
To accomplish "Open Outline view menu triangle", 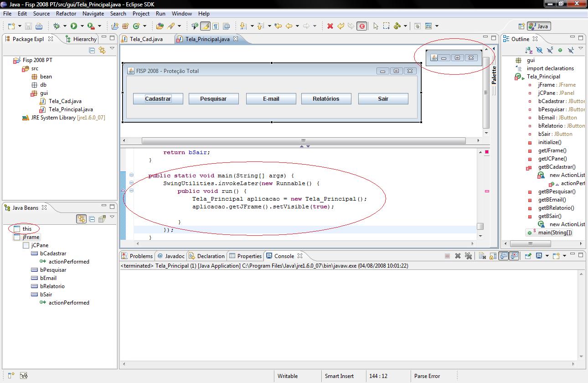I will coord(581,48).
